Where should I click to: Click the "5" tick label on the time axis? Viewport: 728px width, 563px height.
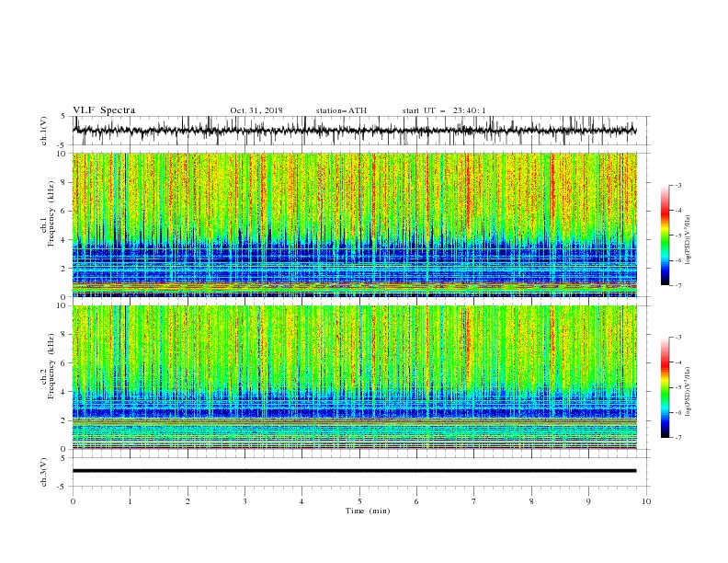coord(359,501)
